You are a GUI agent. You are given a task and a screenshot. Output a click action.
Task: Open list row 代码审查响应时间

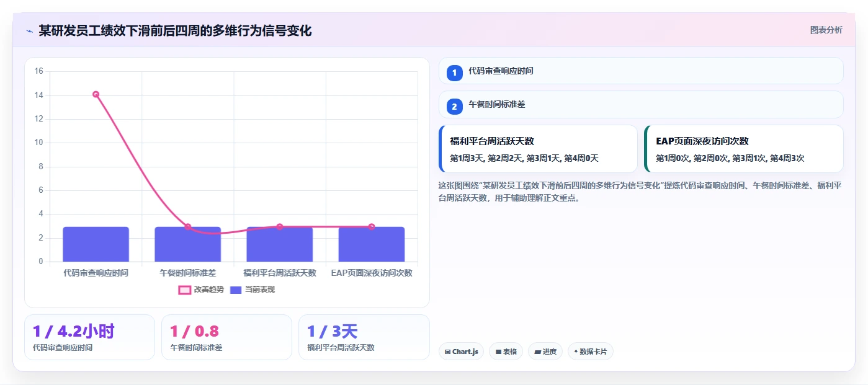click(641, 71)
